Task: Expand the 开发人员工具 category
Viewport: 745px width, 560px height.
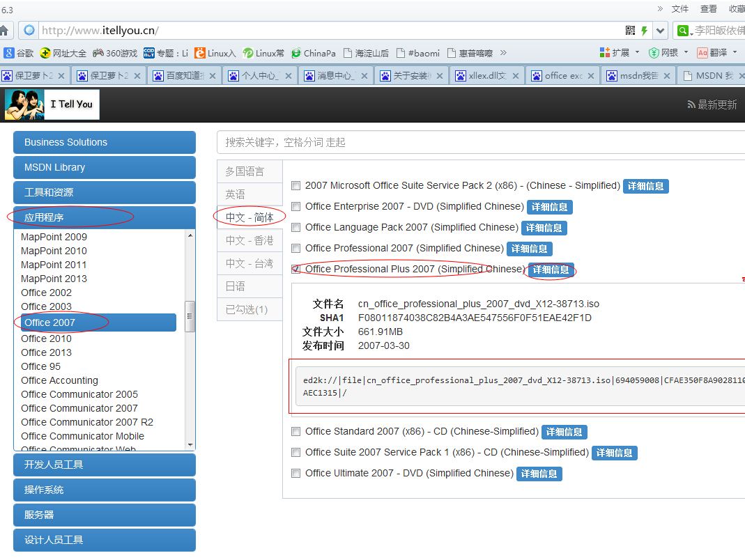Action: point(105,465)
